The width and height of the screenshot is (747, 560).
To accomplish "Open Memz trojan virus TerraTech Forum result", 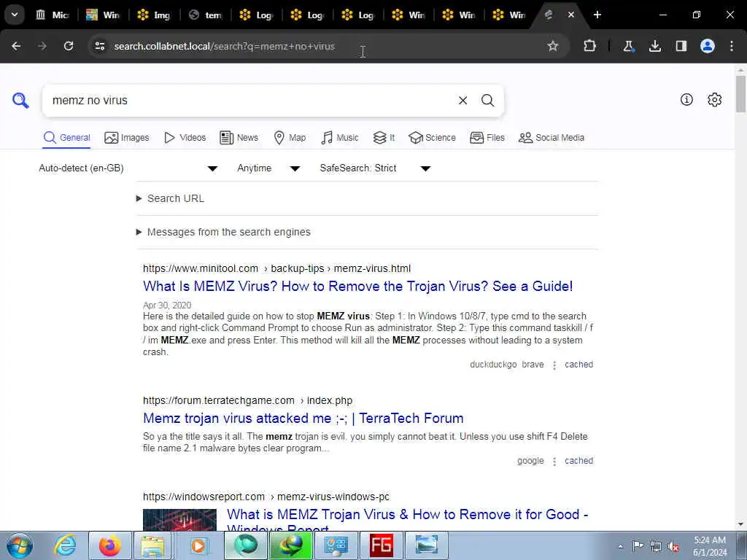I will (x=303, y=418).
